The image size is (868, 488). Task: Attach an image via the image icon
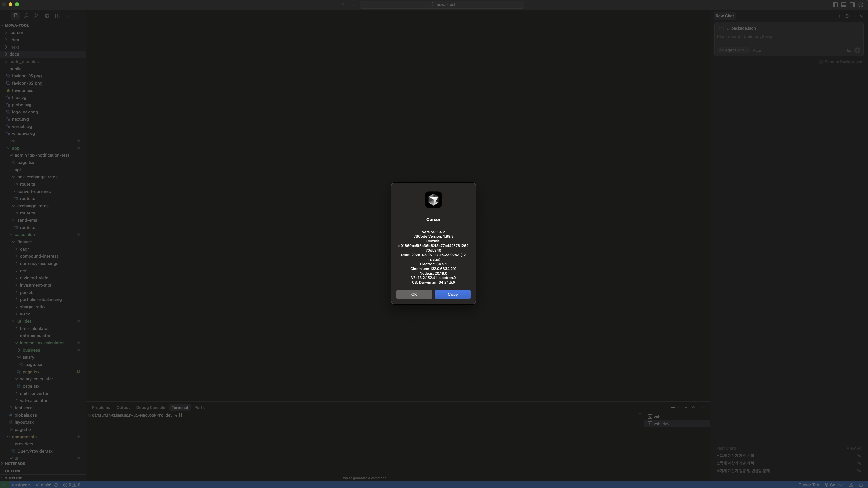(x=849, y=50)
